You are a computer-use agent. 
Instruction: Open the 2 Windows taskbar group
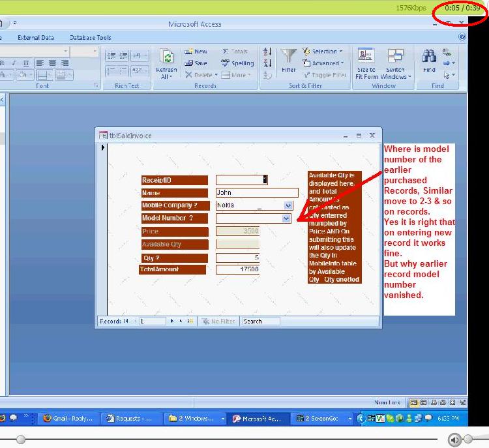[195, 419]
